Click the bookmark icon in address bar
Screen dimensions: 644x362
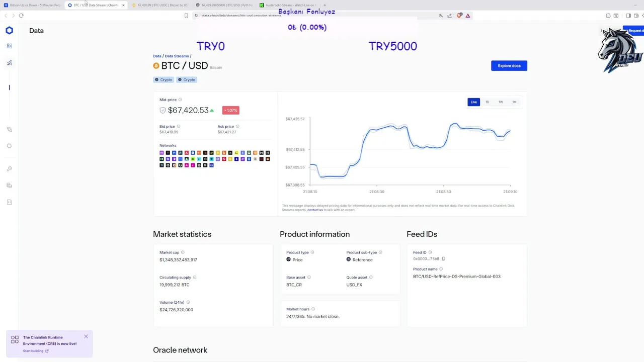click(x=186, y=16)
